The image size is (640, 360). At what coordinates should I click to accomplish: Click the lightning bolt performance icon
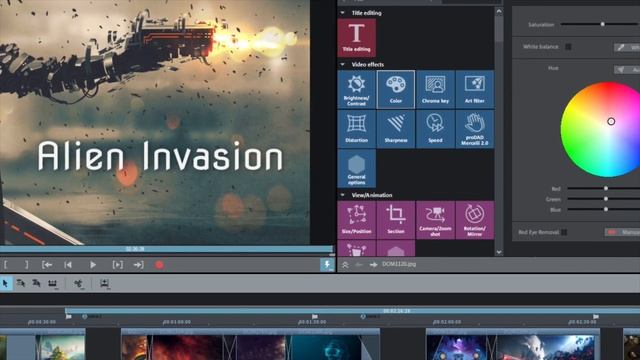pos(327,264)
